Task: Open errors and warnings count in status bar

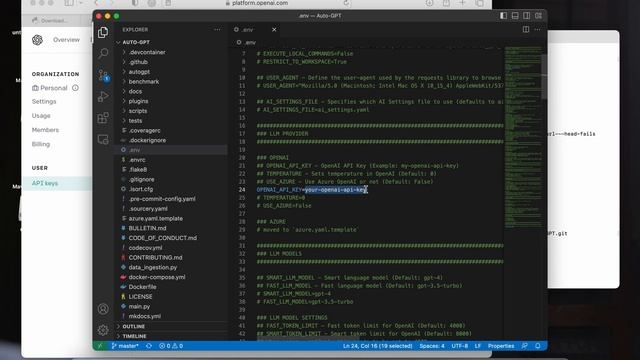Action: click(x=171, y=346)
